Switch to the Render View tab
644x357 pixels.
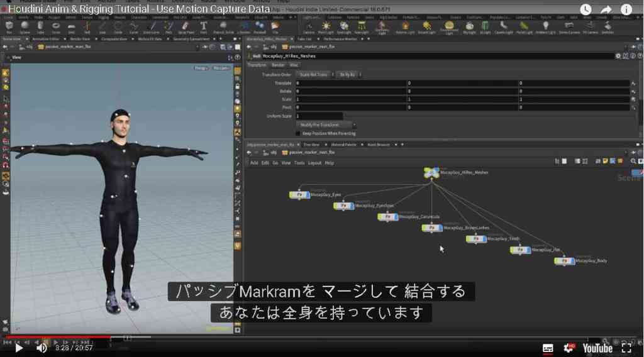80,39
